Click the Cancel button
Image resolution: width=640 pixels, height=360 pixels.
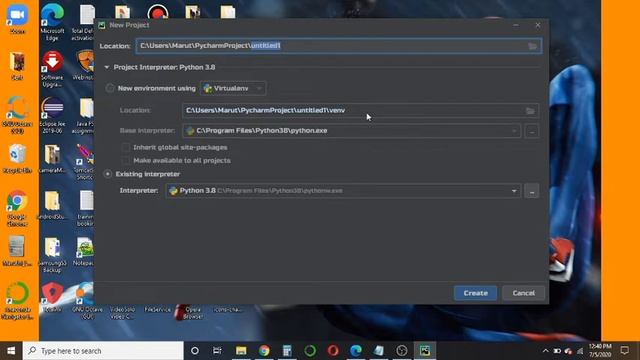(523, 293)
